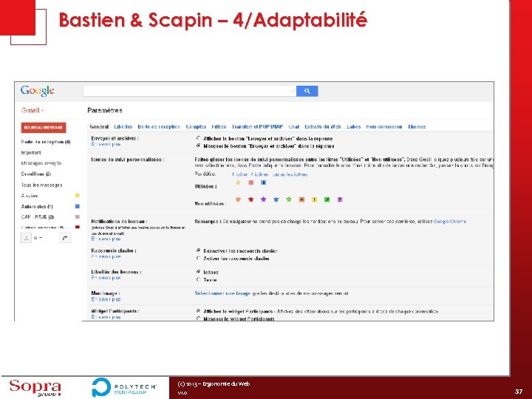Click the Polytech Montpellier logo

click(x=124, y=387)
